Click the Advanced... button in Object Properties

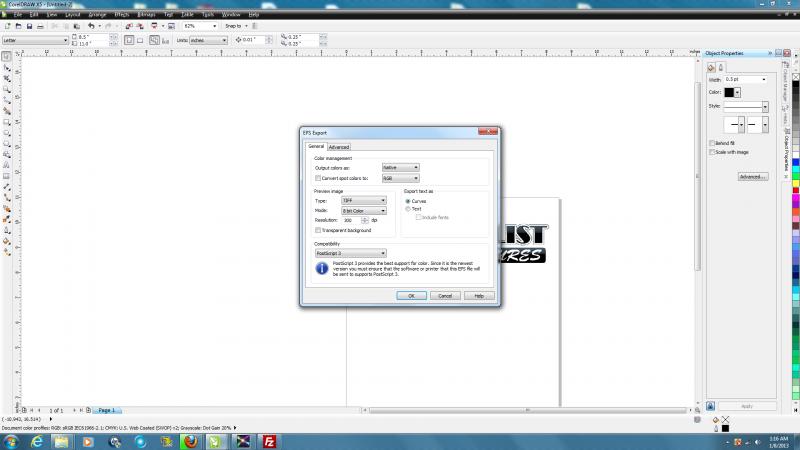click(x=753, y=177)
